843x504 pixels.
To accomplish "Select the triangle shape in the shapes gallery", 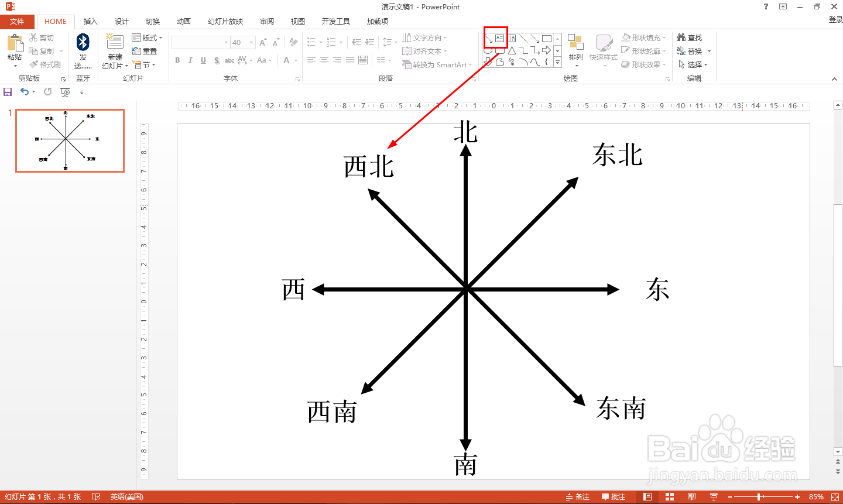I will click(512, 50).
